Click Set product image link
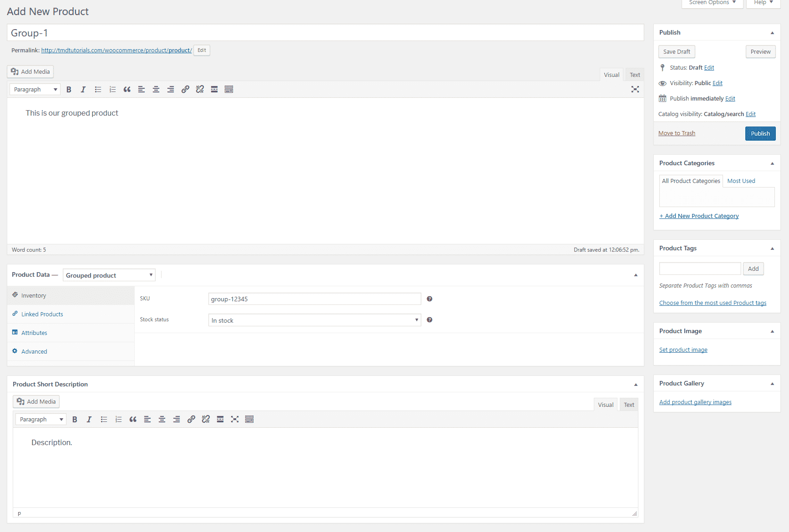The height and width of the screenshot is (532, 789). pos(683,350)
